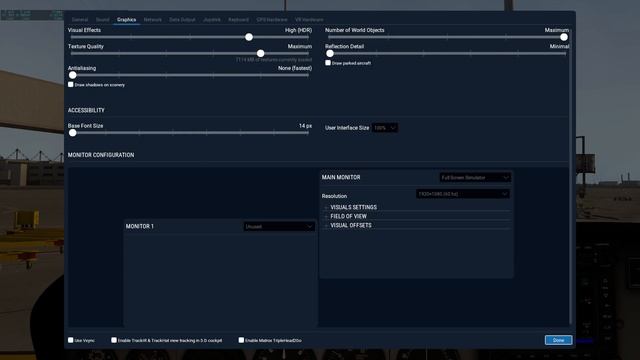Select the Graphics tab
Viewport: 640px width, 360px height.
[x=127, y=20]
